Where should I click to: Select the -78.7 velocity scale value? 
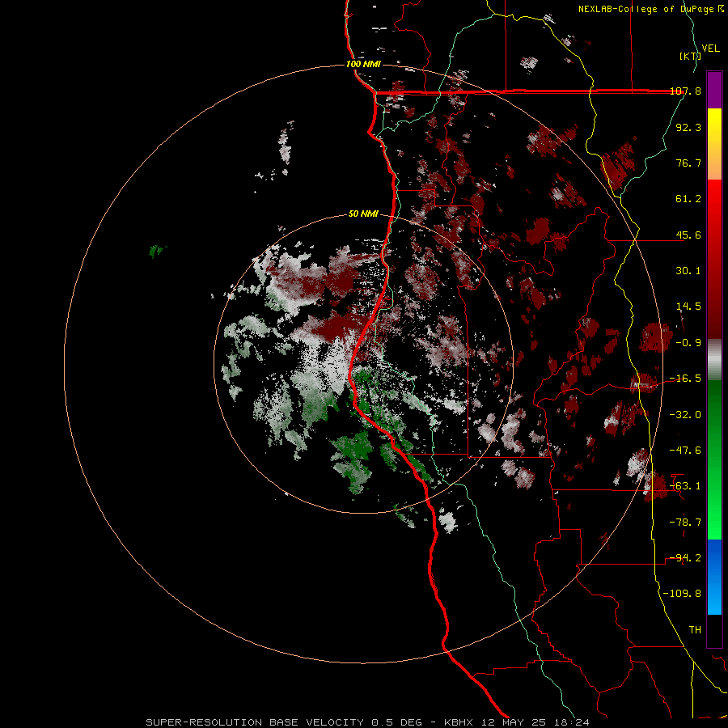(x=685, y=523)
